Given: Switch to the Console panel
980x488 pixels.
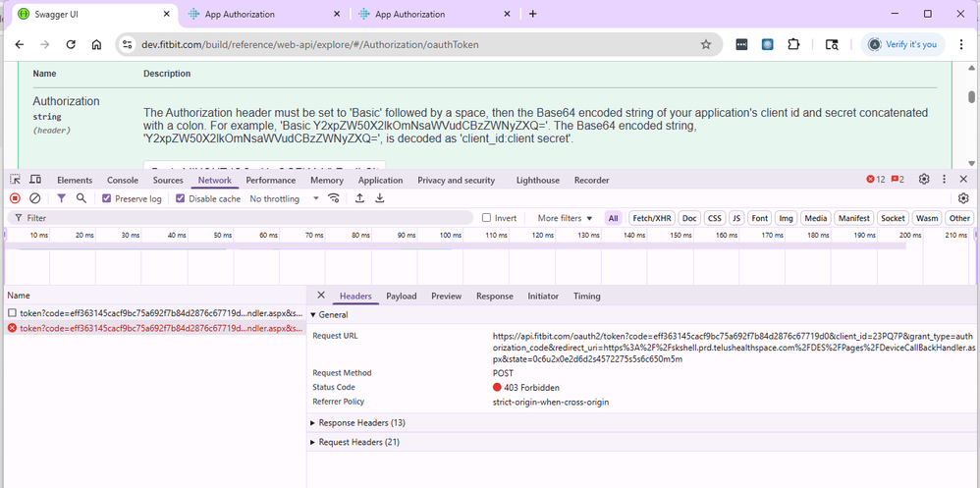Looking at the screenshot, I should pos(123,180).
